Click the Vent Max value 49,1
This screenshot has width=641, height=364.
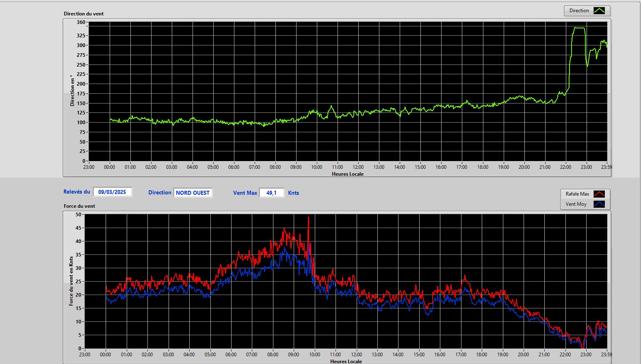click(x=271, y=193)
